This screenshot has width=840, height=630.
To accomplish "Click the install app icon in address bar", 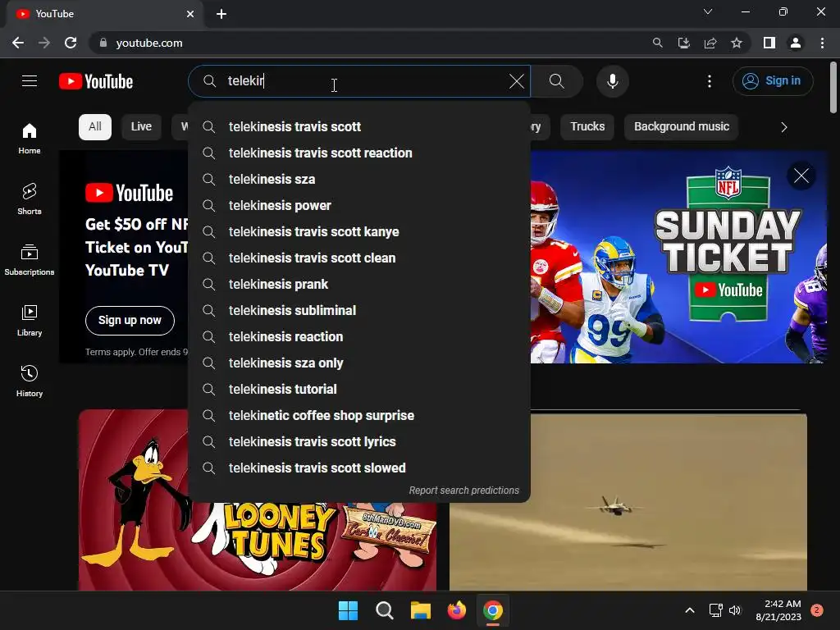I will click(x=683, y=43).
